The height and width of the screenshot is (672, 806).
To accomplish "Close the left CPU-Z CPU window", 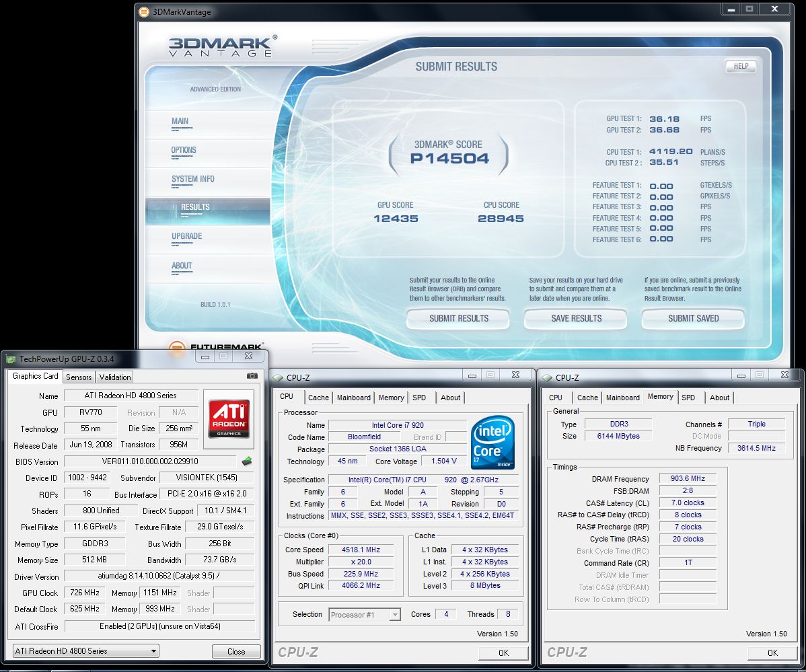I will [515, 375].
